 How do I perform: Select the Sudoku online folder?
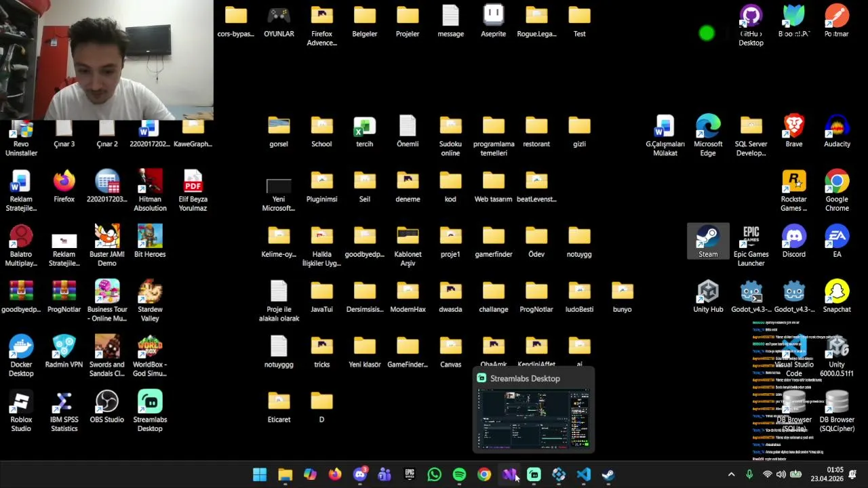tap(450, 136)
